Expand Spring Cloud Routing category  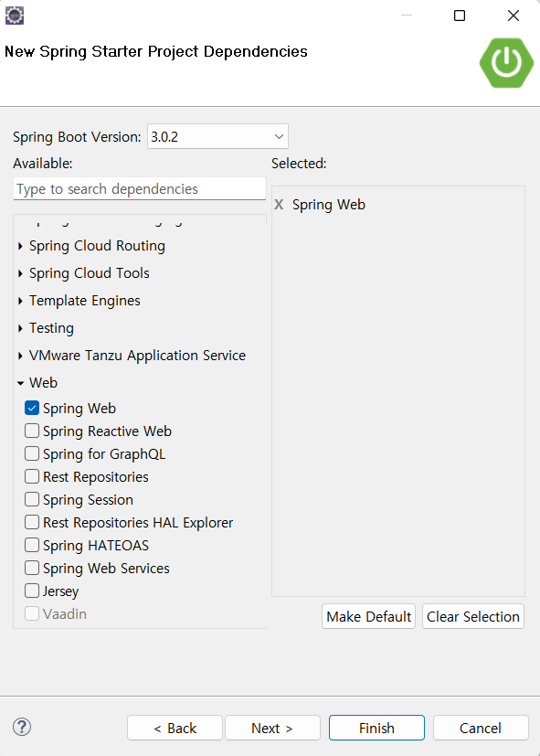click(x=20, y=246)
